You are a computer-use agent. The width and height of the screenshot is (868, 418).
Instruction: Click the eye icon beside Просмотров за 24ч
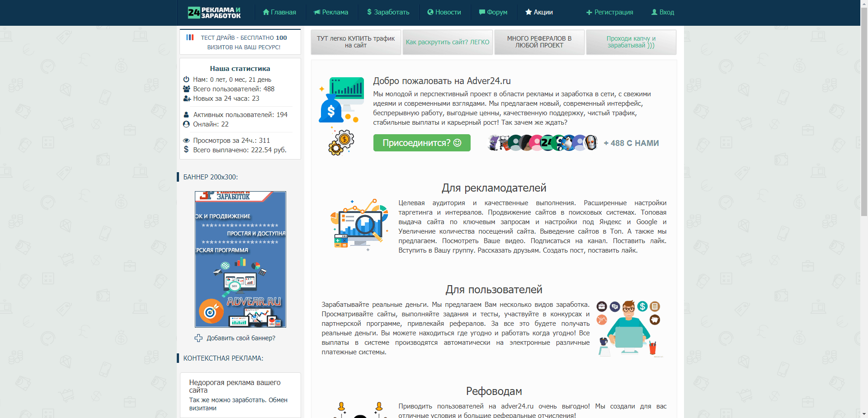[x=186, y=140]
